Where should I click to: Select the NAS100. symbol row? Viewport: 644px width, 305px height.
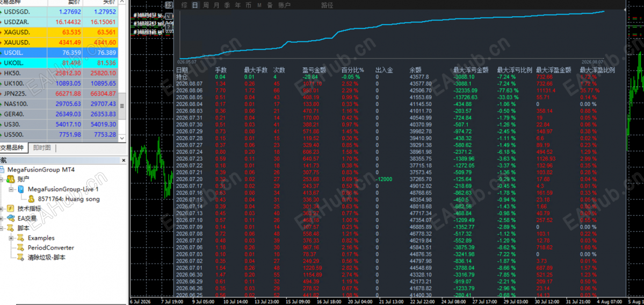59,104
